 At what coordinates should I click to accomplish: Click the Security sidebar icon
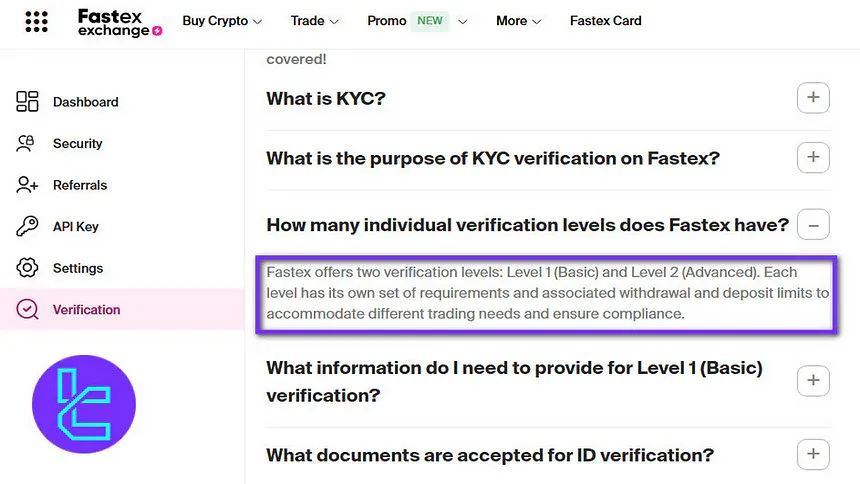pyautogui.click(x=28, y=144)
